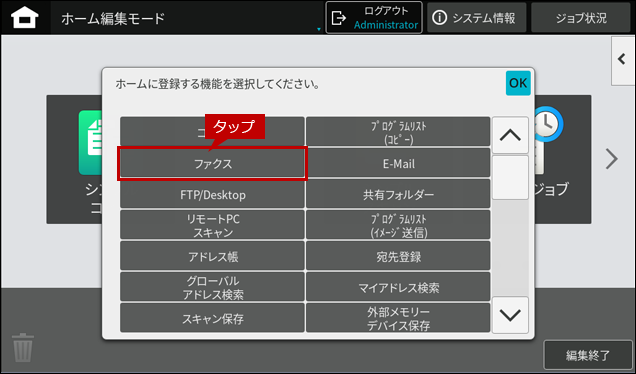Select the E-Mail function
Screen dimensions: 636x374
coord(398,163)
